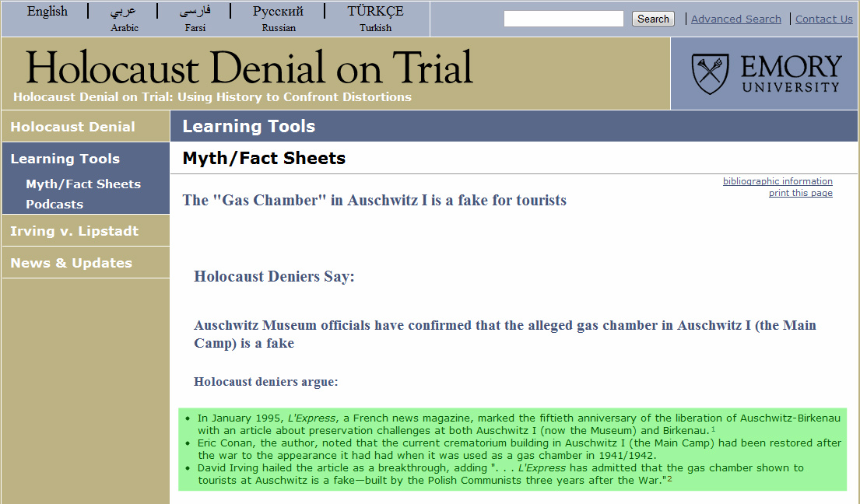Go to Podcasts in the sidebar

(x=54, y=205)
